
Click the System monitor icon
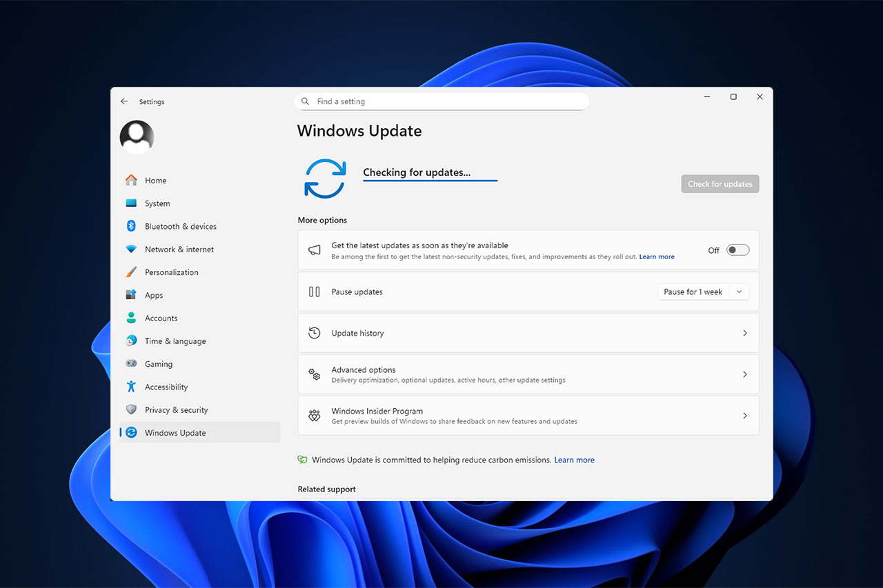coord(131,203)
